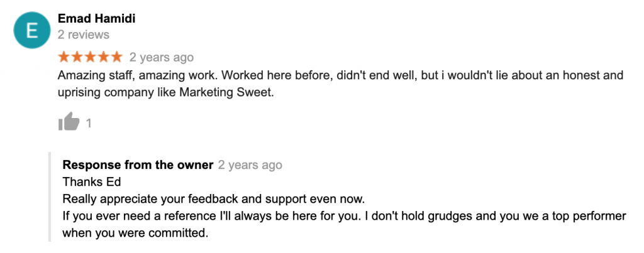This screenshot has height=253, width=644.
Task: Click the thumbs up like icon
Action: point(69,122)
